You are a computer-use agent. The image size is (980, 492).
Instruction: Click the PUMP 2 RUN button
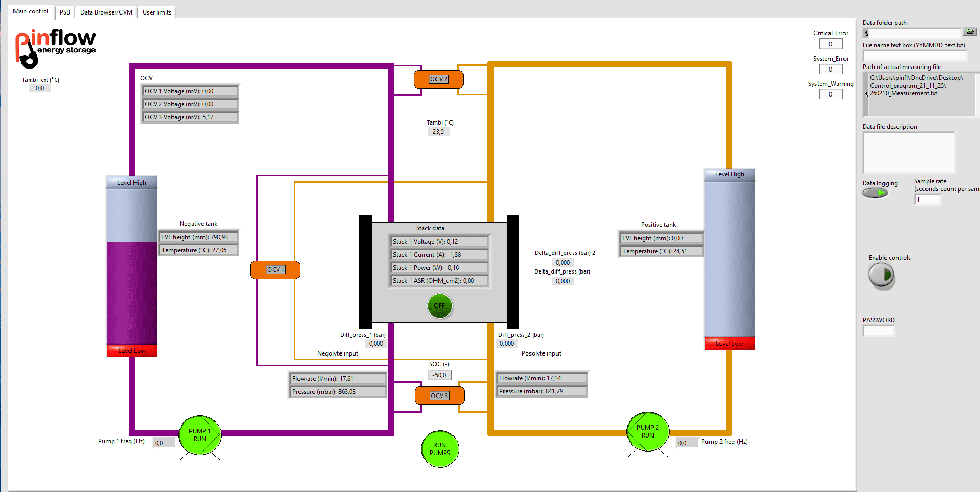click(x=648, y=432)
